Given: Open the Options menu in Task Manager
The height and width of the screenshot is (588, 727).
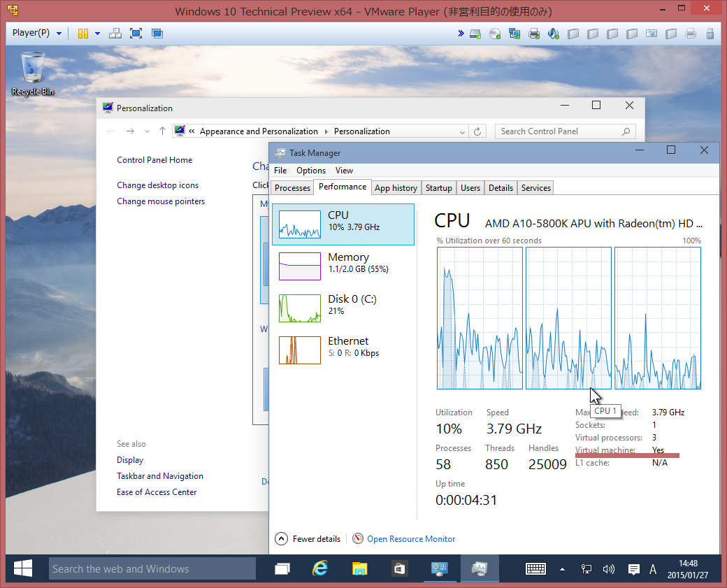Looking at the screenshot, I should [x=311, y=171].
